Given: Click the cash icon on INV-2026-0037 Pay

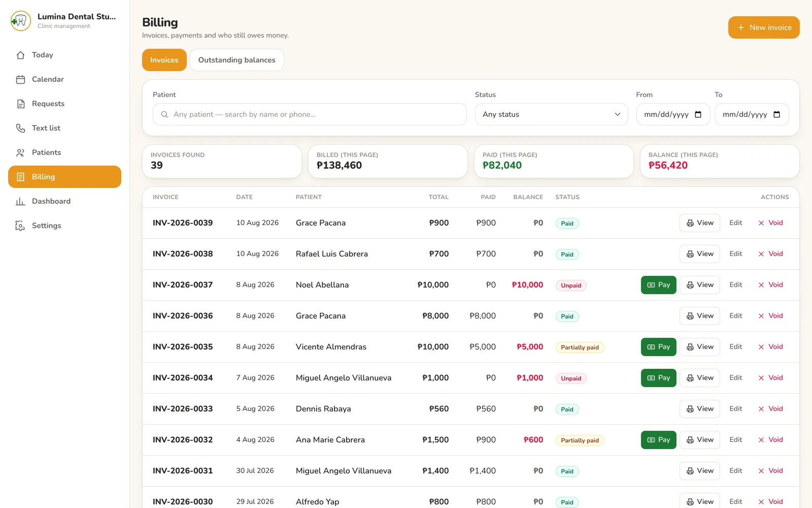Looking at the screenshot, I should [x=651, y=285].
